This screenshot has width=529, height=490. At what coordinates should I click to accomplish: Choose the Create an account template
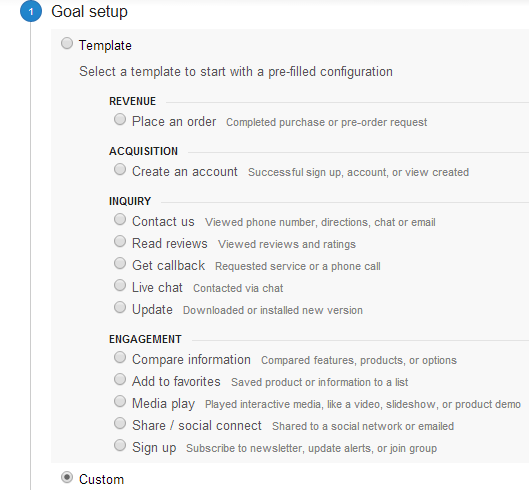click(120, 169)
